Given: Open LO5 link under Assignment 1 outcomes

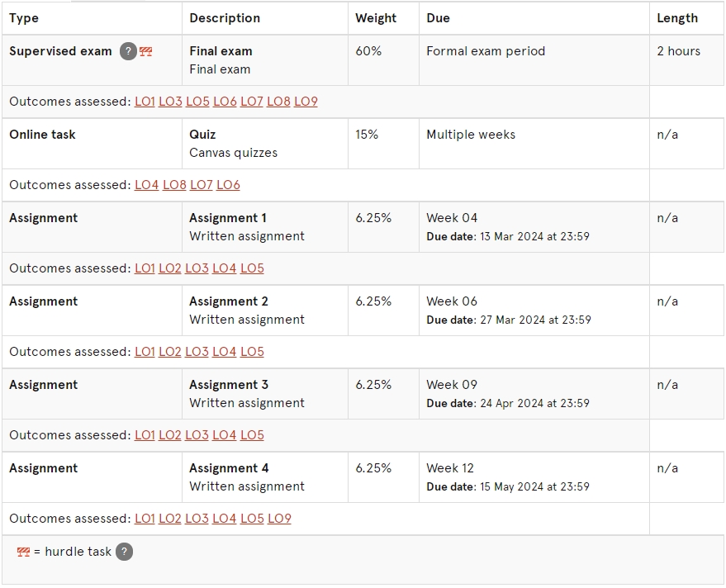Looking at the screenshot, I should [253, 268].
